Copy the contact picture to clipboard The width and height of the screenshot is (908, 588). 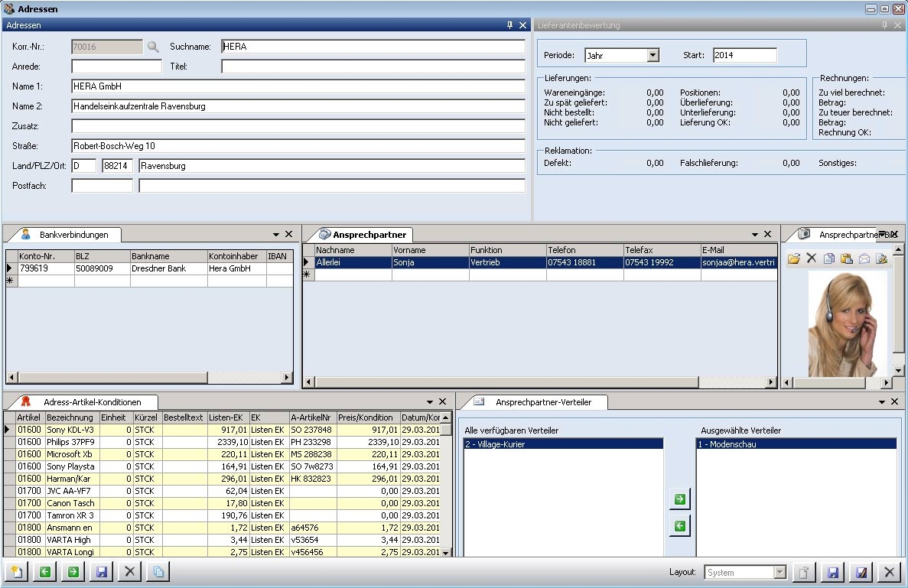[828, 258]
